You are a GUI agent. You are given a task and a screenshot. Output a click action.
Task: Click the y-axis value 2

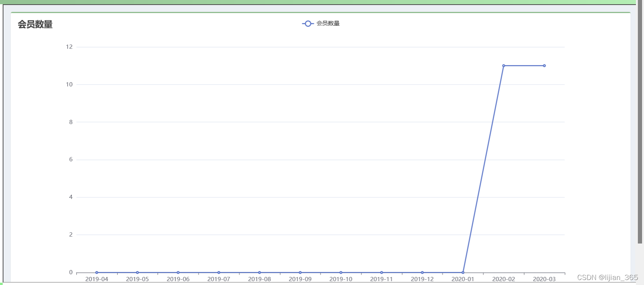coord(71,235)
